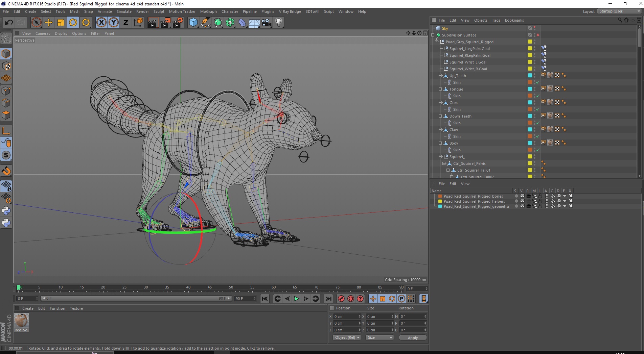Collapse the Subdivision Surface tree node
Viewport: 644px width, 354px height.
[x=433, y=35]
